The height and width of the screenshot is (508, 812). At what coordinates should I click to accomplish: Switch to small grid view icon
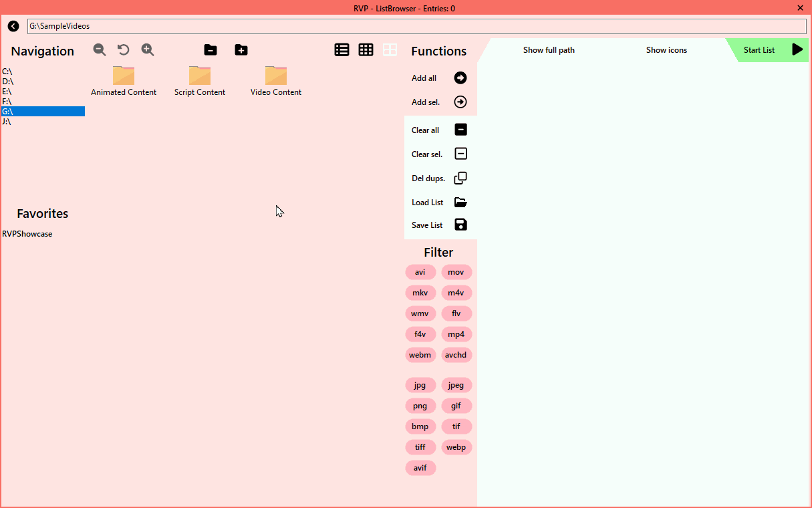tap(366, 49)
